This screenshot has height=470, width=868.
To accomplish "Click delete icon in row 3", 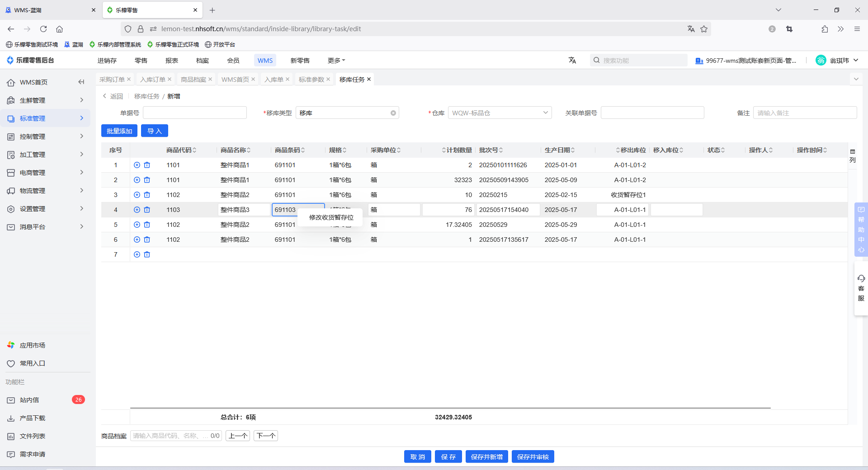I will (x=147, y=195).
